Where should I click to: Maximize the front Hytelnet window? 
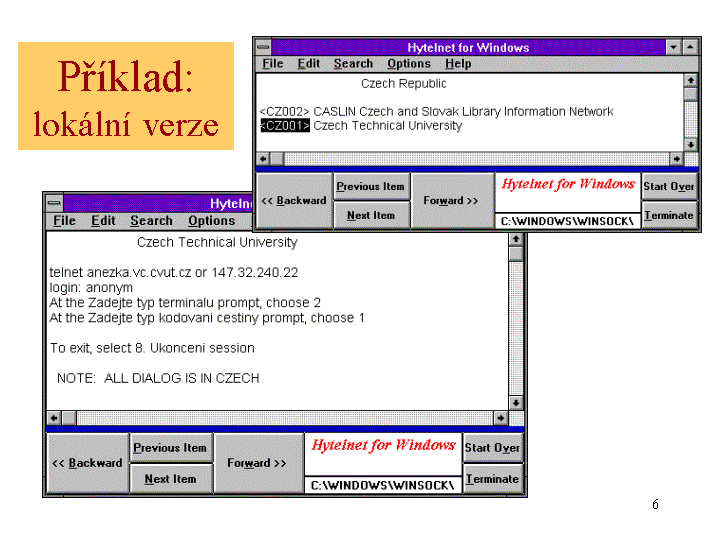click(x=690, y=47)
